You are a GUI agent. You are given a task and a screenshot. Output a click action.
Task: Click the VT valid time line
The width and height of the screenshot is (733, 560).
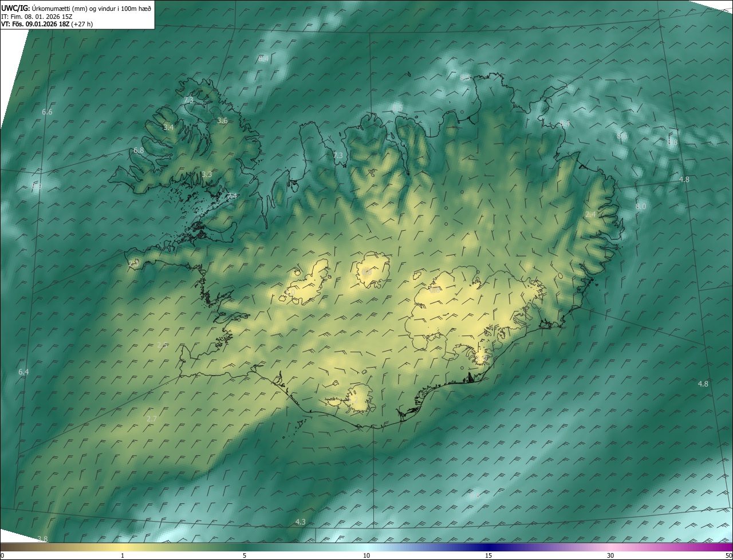click(46, 24)
